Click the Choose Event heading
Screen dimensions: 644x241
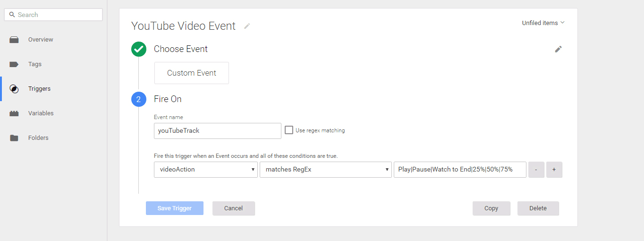(181, 49)
